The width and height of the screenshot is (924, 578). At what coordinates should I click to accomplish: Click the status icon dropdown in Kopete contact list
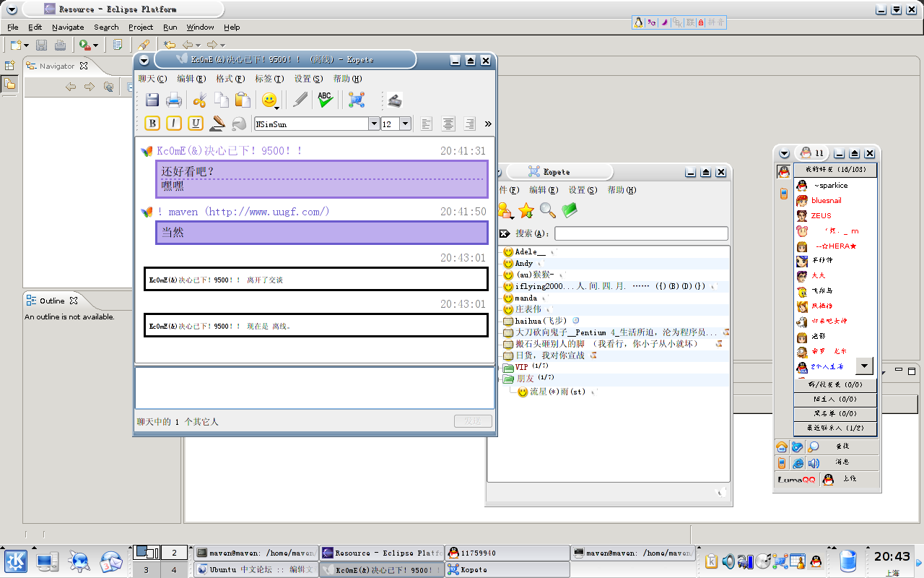(505, 210)
